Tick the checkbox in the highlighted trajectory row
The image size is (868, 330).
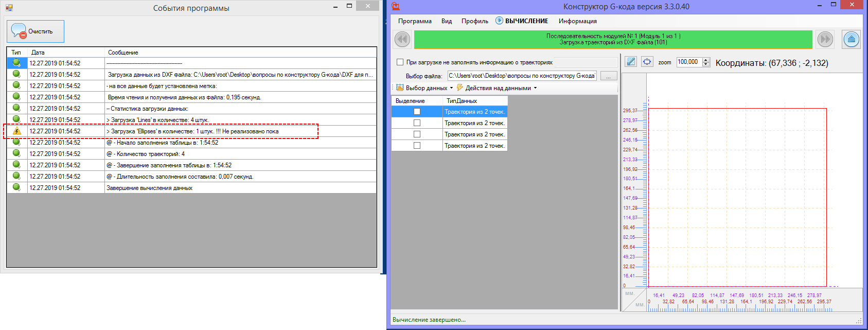[x=417, y=112]
